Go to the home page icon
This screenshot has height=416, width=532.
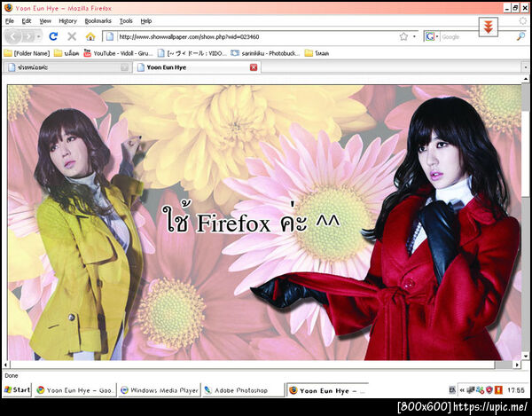90,36
